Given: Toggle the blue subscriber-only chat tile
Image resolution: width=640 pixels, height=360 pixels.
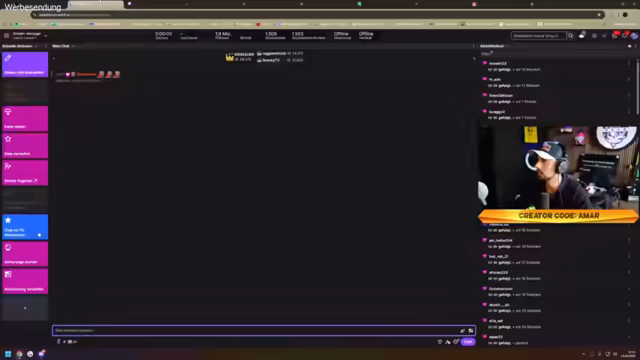Looking at the screenshot, I should [x=25, y=227].
